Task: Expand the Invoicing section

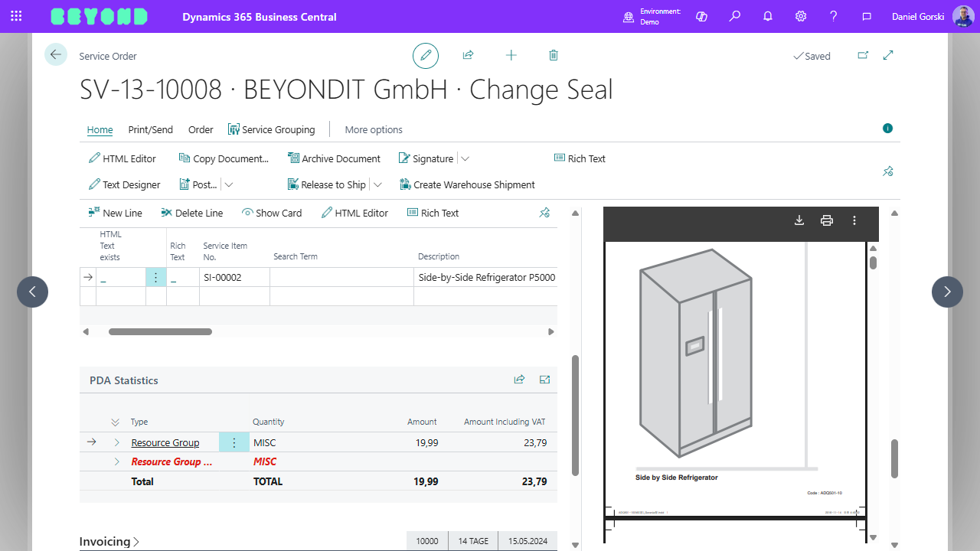Action: (x=109, y=542)
